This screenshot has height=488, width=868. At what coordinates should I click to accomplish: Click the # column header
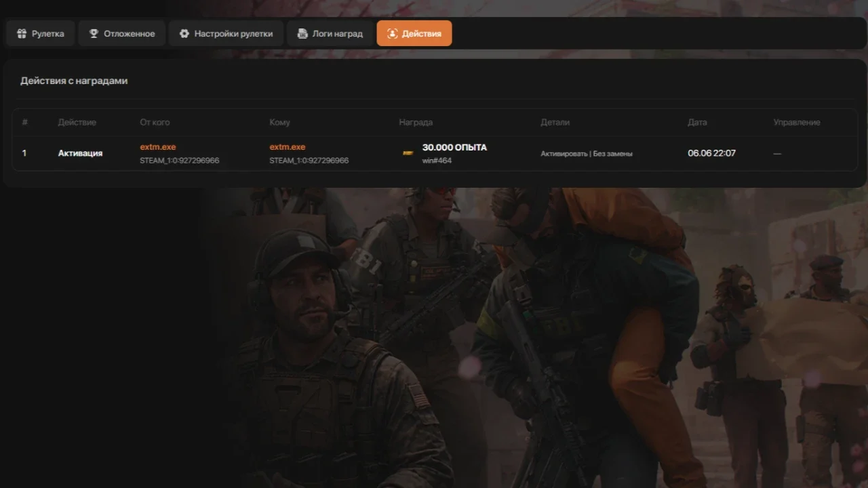25,123
